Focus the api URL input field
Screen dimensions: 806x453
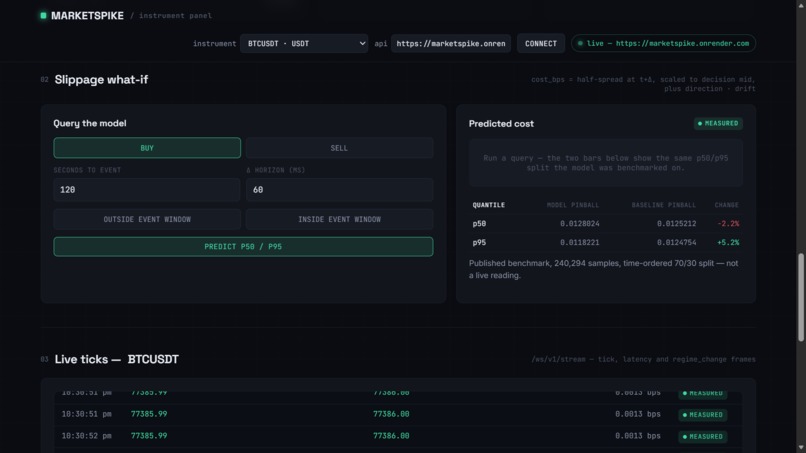coord(451,44)
